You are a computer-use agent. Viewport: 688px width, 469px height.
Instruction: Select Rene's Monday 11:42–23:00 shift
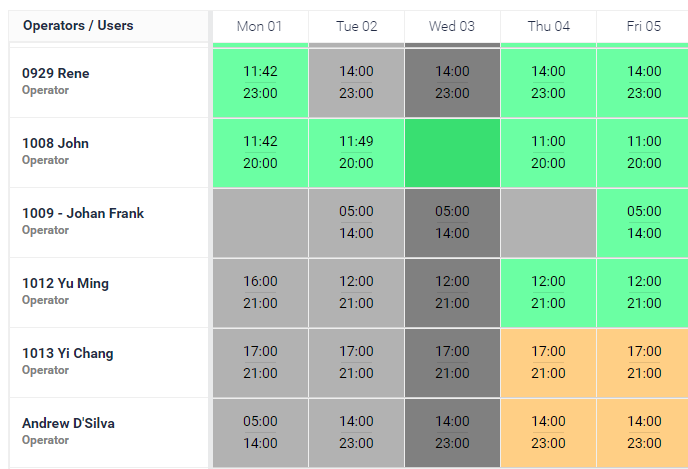(x=260, y=82)
